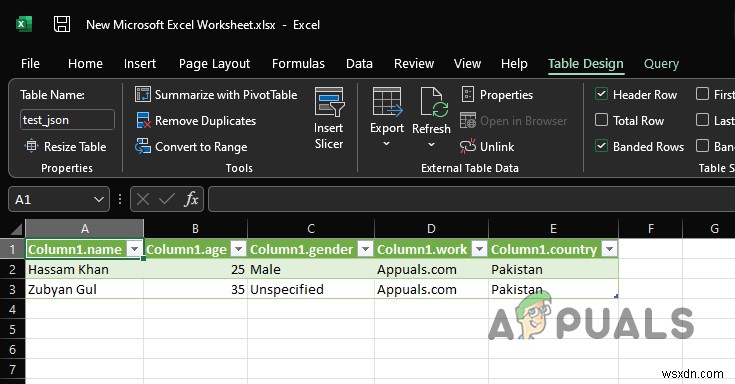Select the Male gender cell
Screen dimensions: 735x384
311,269
